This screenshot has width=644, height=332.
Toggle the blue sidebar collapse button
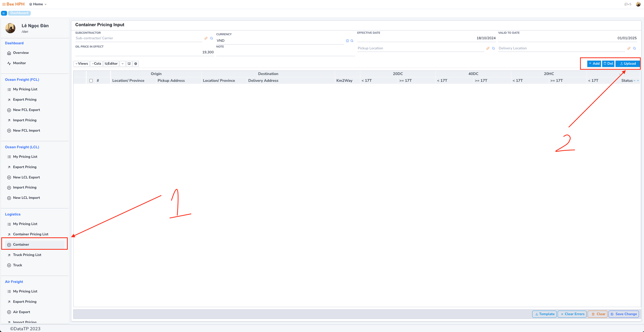tap(4, 13)
